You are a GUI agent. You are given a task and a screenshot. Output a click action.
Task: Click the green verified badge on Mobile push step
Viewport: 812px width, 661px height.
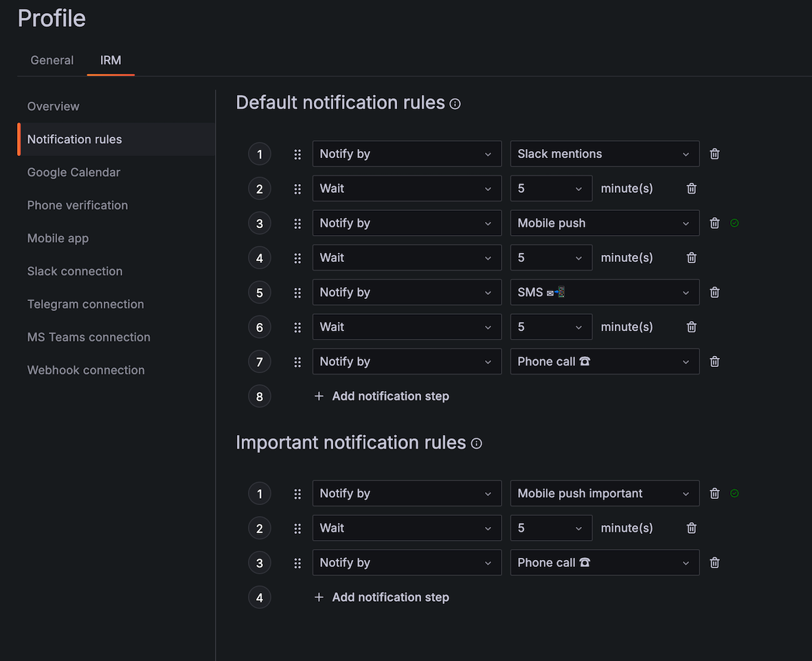[734, 223]
